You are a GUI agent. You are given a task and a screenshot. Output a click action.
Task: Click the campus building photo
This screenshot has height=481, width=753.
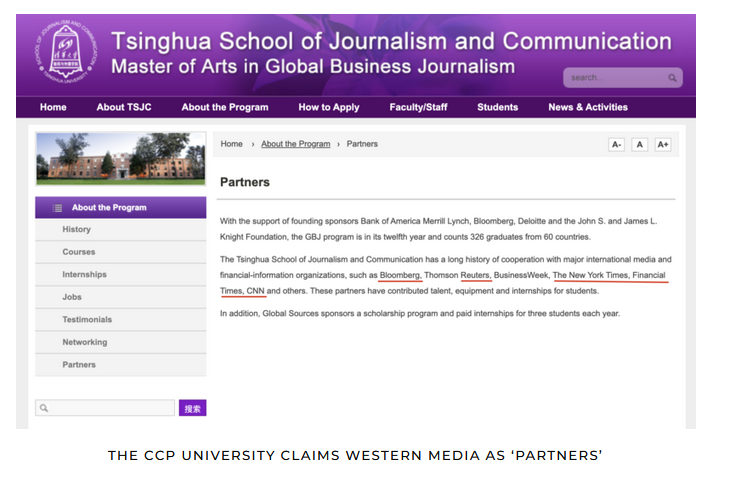[121, 159]
